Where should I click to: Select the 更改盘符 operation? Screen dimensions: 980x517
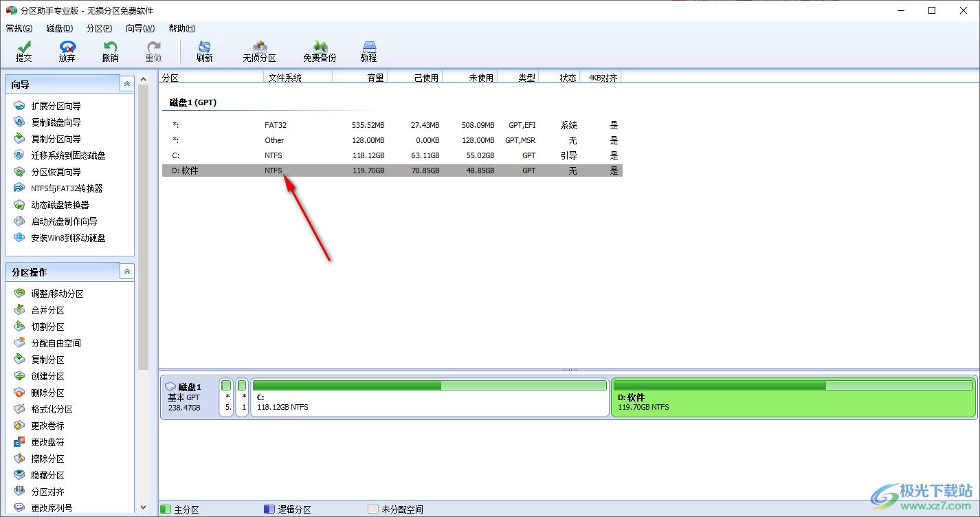[39, 442]
